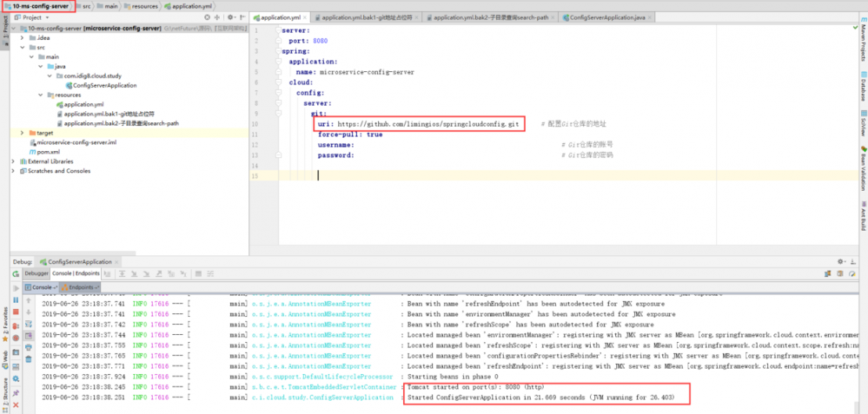Open view breakpoints icon in debug sidebar
This screenshot has height=414, width=868.
point(16,326)
